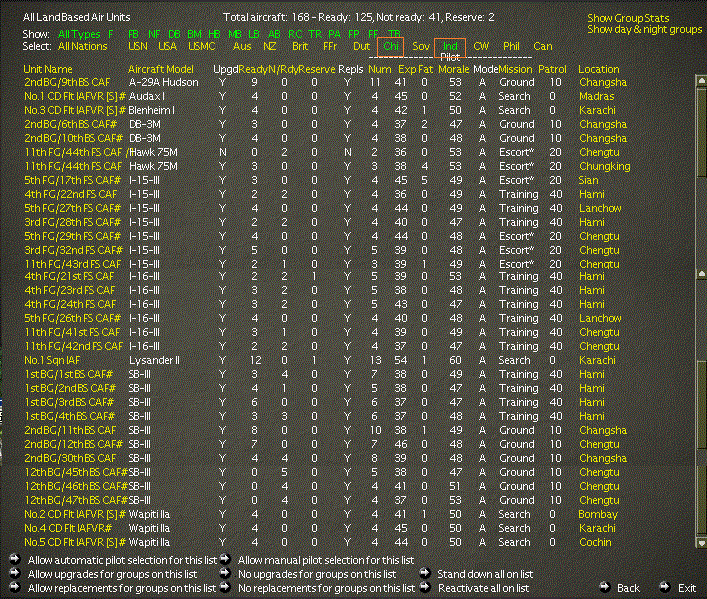The image size is (707, 599).
Task: Click arrow beside Reactivate all on list
Action: 425,587
